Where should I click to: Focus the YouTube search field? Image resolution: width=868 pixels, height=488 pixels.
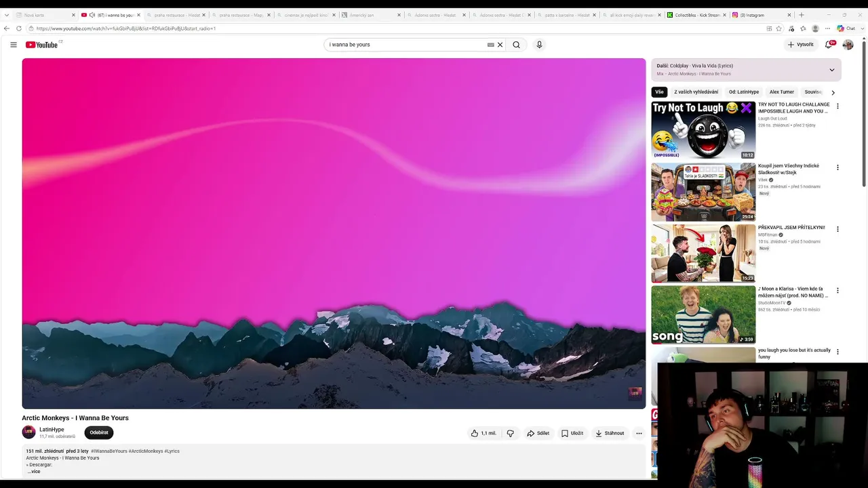405,45
